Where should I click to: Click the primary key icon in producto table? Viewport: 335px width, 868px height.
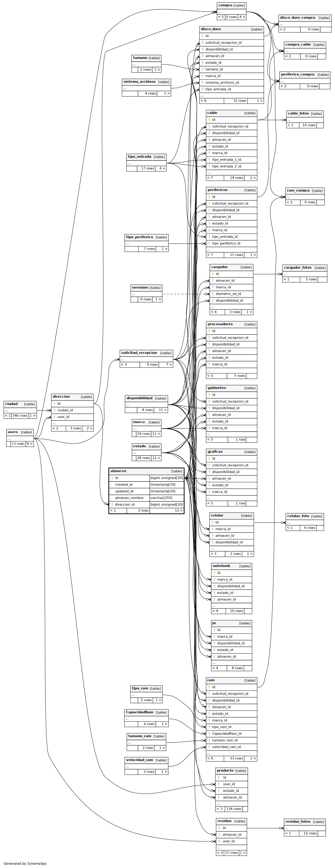click(x=219, y=777)
